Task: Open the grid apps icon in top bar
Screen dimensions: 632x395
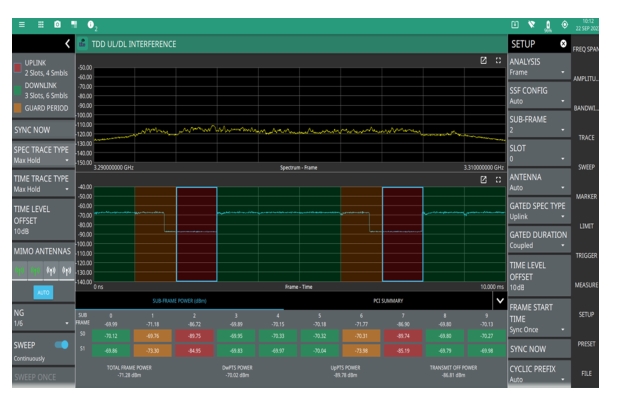Action: pos(41,25)
